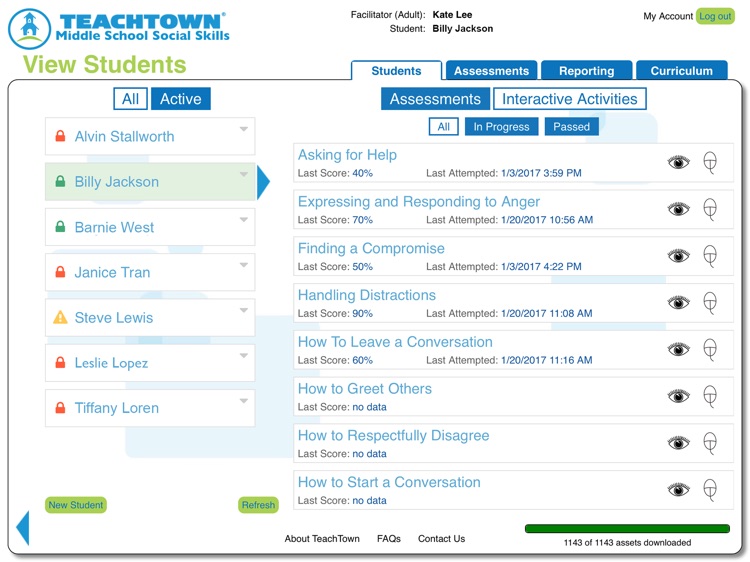Toggle the eye icon for Finding a Compromise
Viewport: 750px width, 562px height.
point(678,256)
